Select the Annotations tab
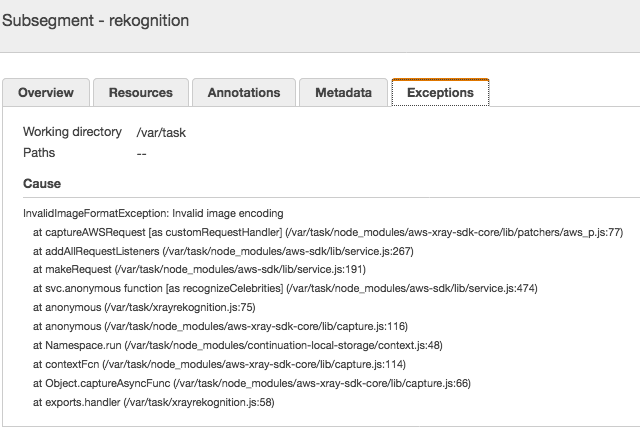 [x=244, y=93]
